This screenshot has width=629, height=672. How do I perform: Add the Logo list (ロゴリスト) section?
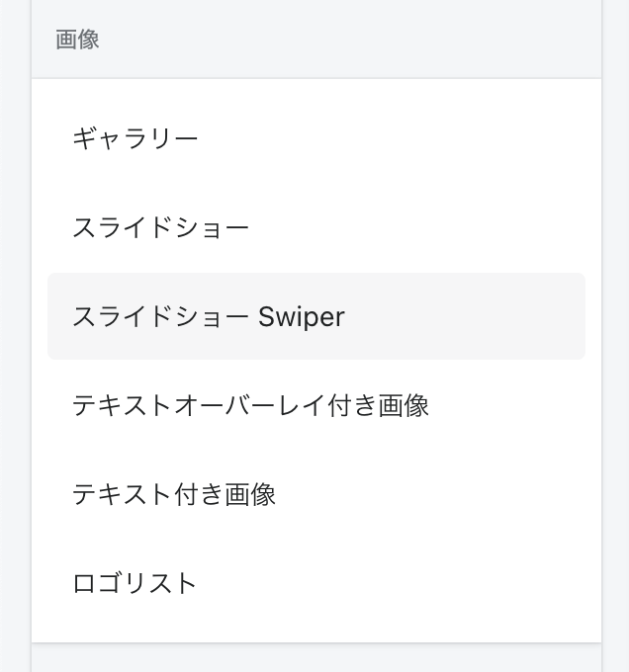click(135, 583)
